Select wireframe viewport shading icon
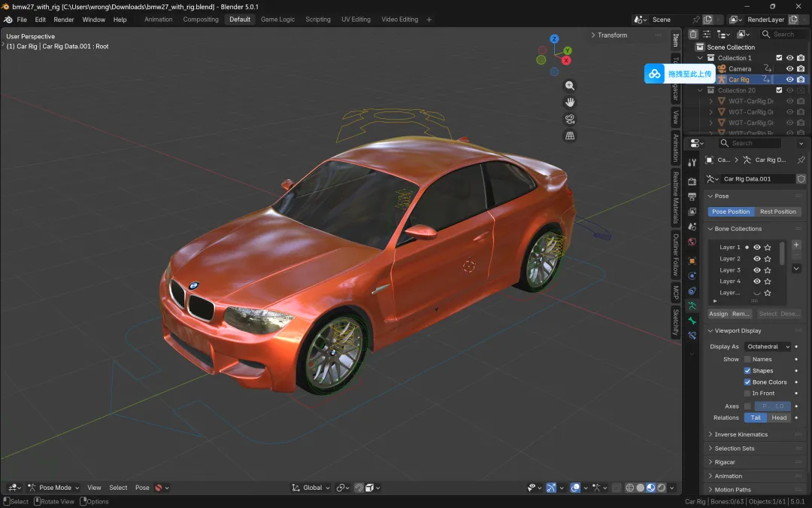This screenshot has width=812, height=508. [630, 488]
